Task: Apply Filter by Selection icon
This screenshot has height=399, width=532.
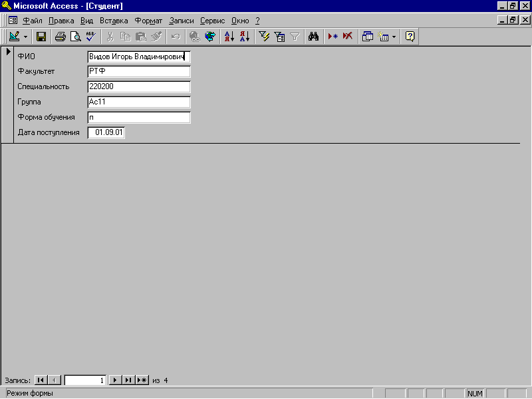Action: point(264,37)
